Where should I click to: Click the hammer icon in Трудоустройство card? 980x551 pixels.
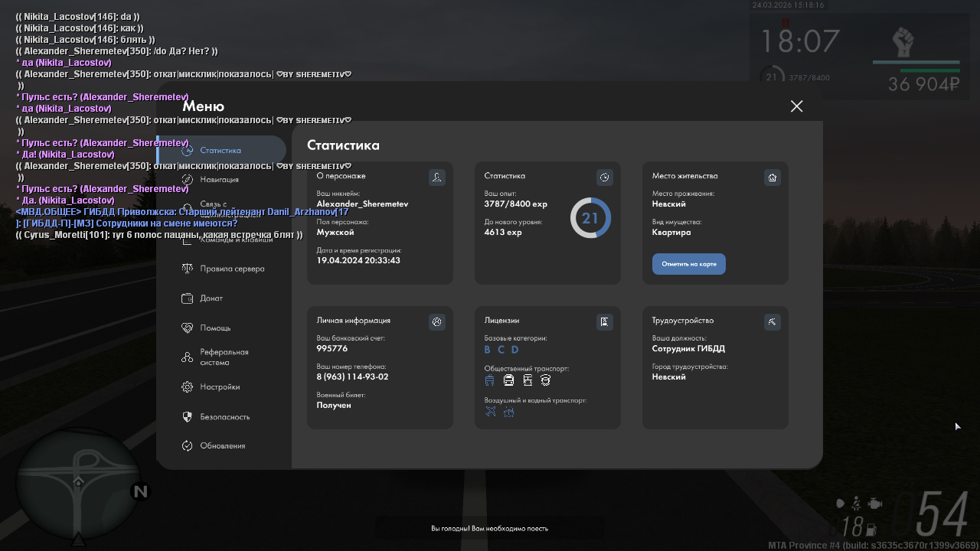point(772,321)
